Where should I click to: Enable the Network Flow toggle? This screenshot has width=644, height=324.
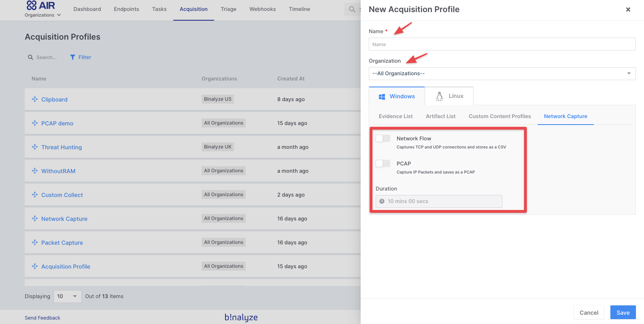tap(383, 138)
